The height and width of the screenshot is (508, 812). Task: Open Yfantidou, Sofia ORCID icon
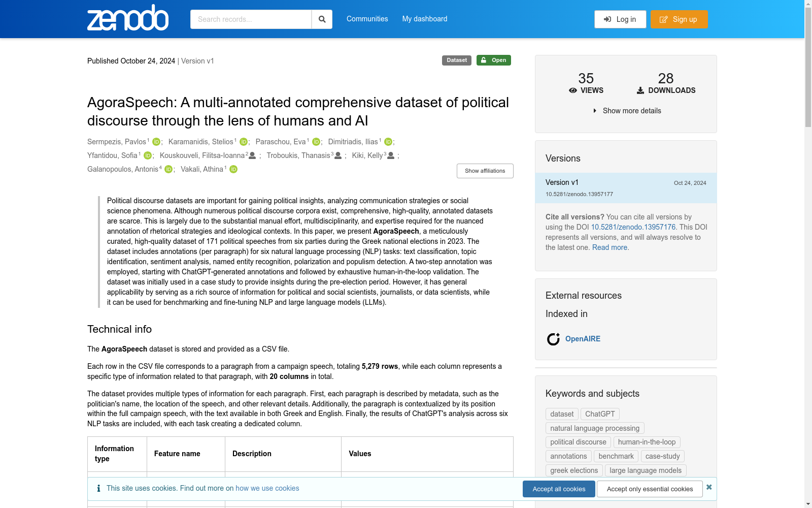[x=148, y=155]
